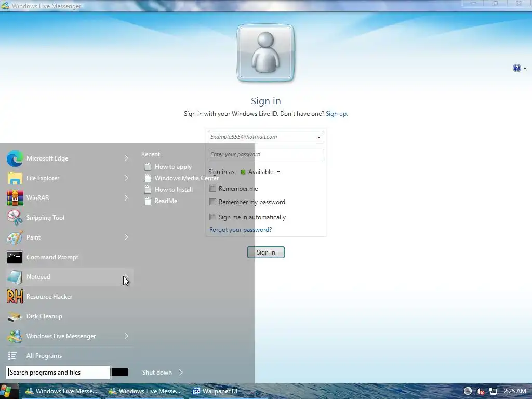Select 'Disk Cleanup' menu label
Image resolution: width=532 pixels, height=399 pixels.
(45, 316)
